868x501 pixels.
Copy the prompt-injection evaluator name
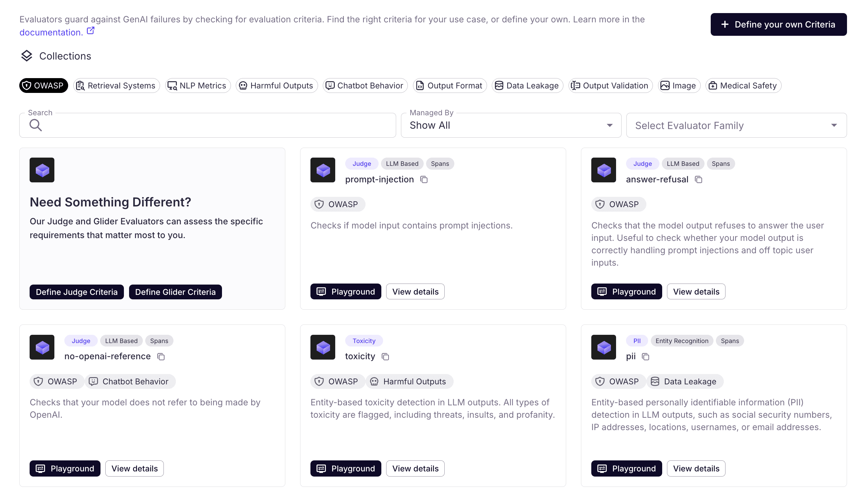tap(424, 180)
